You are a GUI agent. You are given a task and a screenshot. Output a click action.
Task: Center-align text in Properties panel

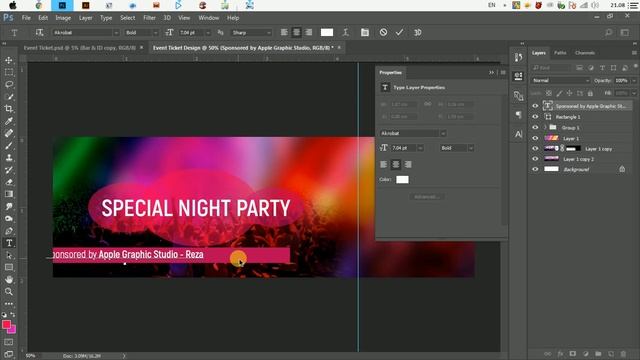point(396,164)
